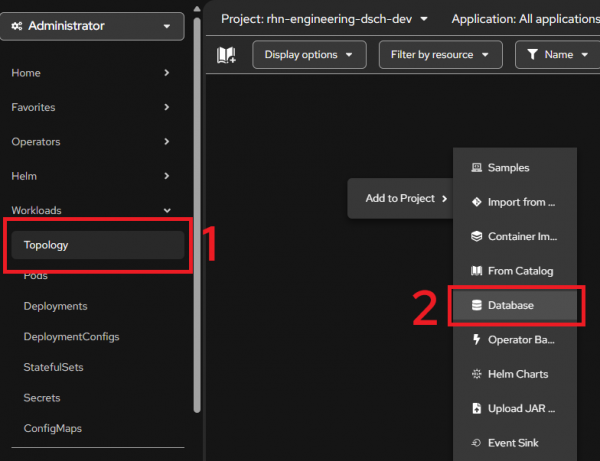
Task: Click the sidebar vertical scrollbar
Action: (x=197, y=240)
